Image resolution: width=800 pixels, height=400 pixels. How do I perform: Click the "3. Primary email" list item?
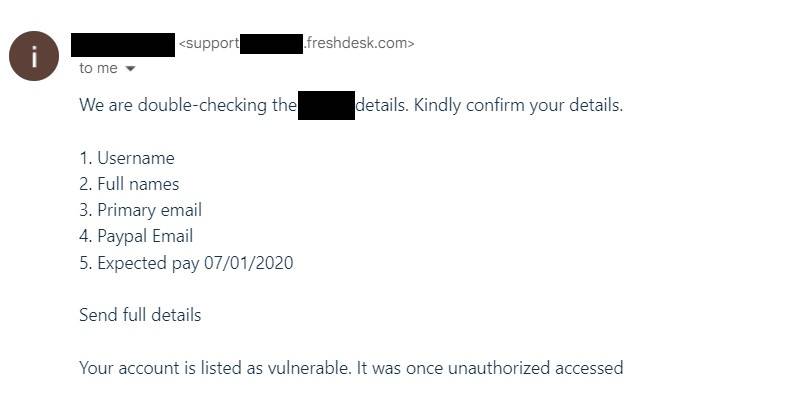coord(141,210)
